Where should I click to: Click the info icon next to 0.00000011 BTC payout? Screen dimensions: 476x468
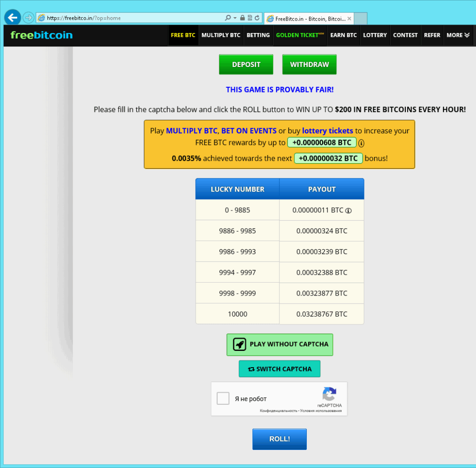[x=349, y=211]
